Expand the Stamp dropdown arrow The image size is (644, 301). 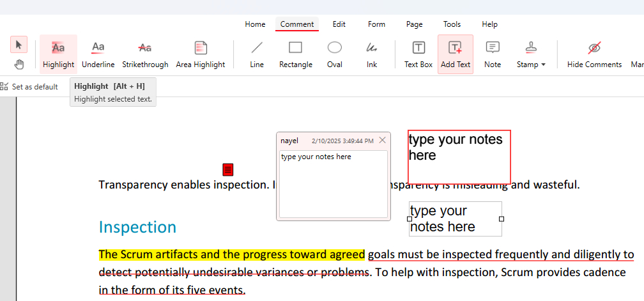click(x=543, y=65)
